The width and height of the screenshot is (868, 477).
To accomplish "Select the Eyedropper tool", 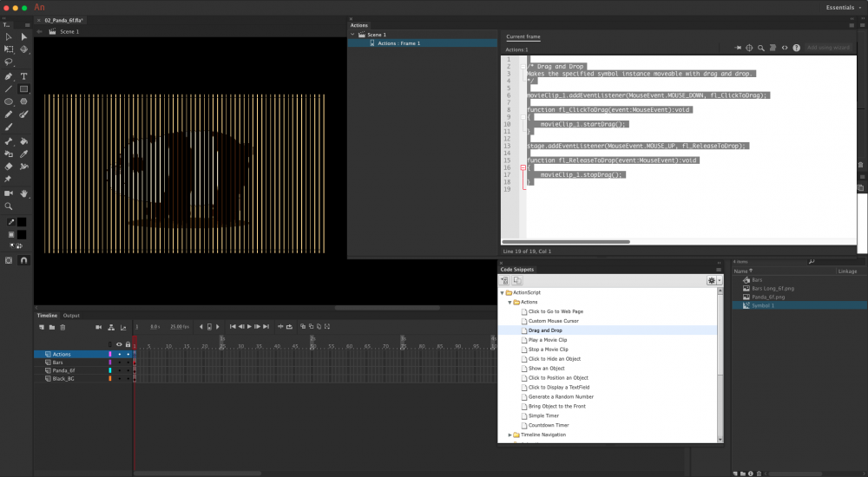I will coord(23,154).
